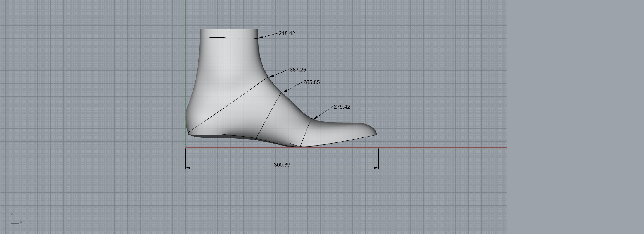Pick the 285.85 instep measurement text
Viewport: 644px width, 234px height.
pos(311,82)
